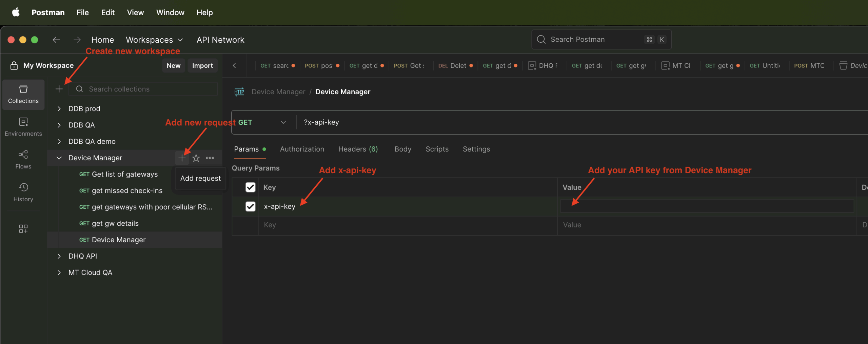Select the Authorization tab
Viewport: 868px width, 344px height.
302,149
